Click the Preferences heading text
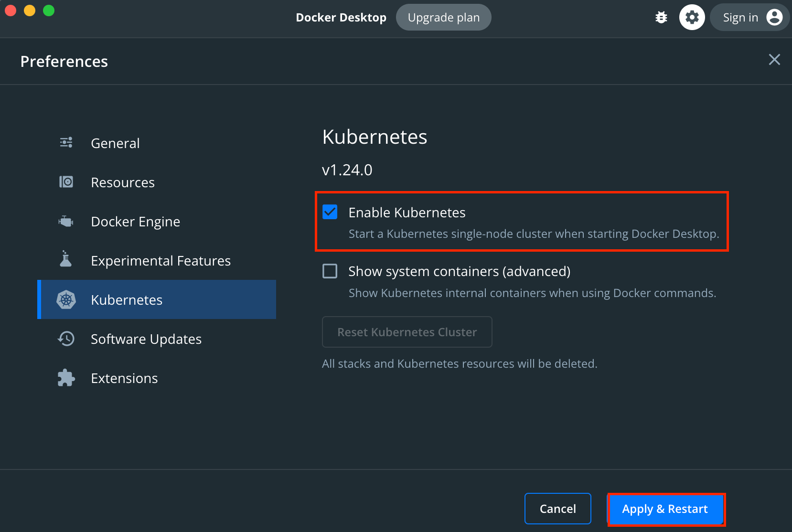Screen dimensions: 792x532 64,62
